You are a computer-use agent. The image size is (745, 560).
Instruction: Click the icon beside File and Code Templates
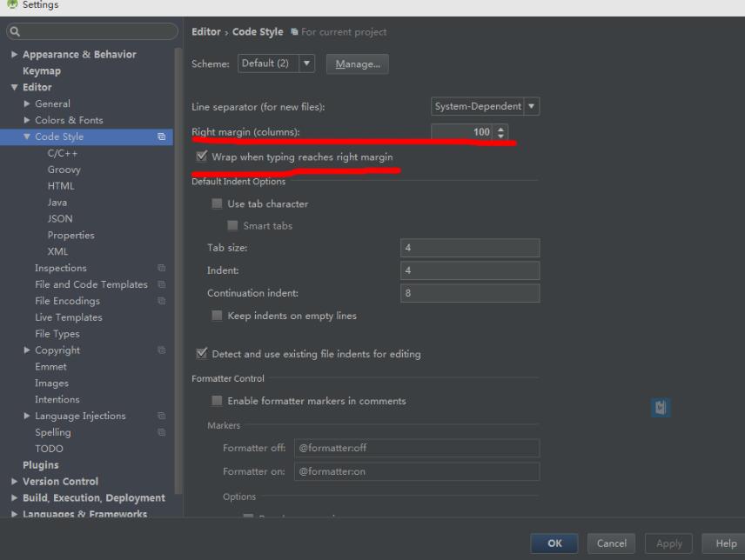(159, 284)
